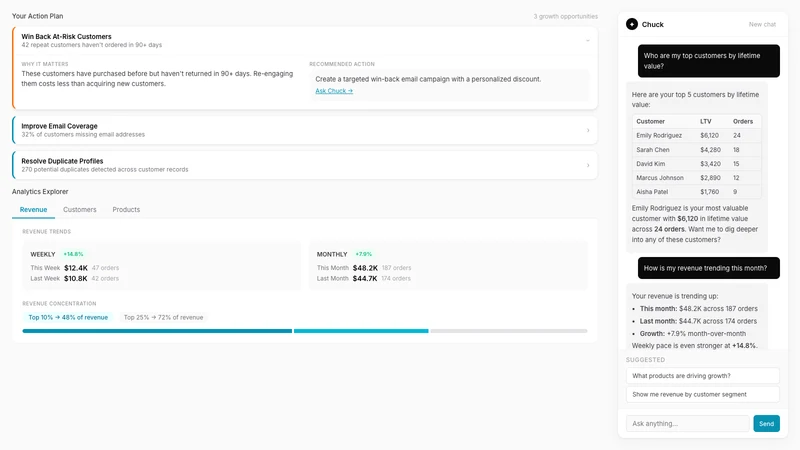Select Emily Rodriguez table row
The width and height of the screenshot is (800, 450).
tap(696, 136)
